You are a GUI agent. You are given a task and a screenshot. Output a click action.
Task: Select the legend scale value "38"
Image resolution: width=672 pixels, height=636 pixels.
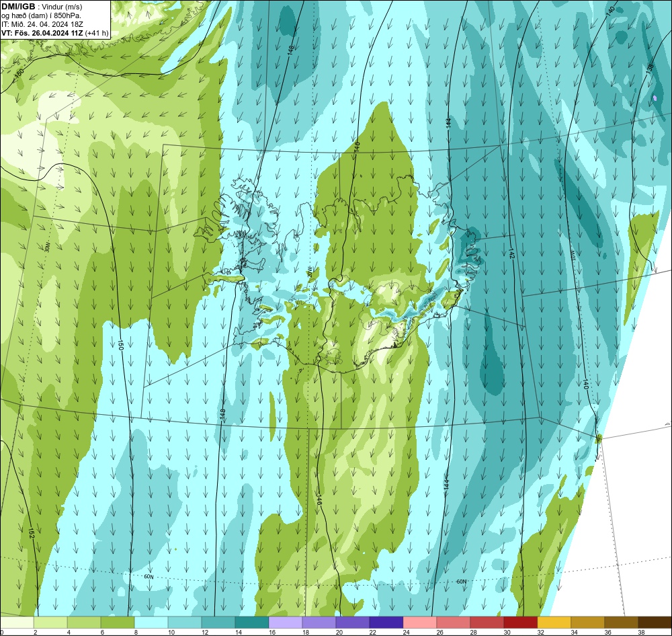tap(641, 632)
